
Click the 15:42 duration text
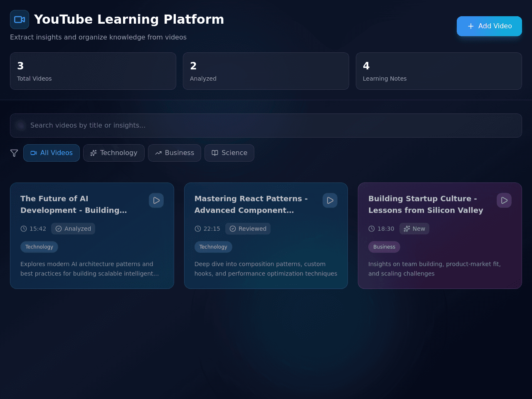point(38,229)
